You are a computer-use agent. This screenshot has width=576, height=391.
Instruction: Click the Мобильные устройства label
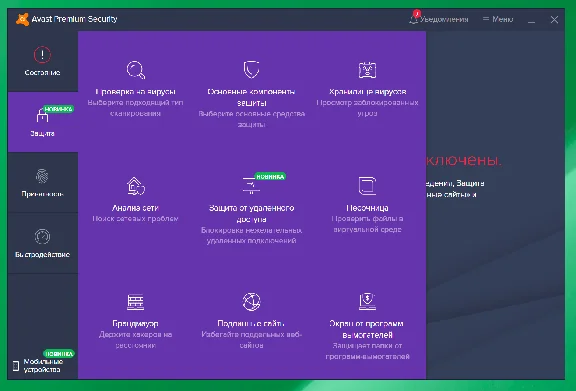click(43, 366)
